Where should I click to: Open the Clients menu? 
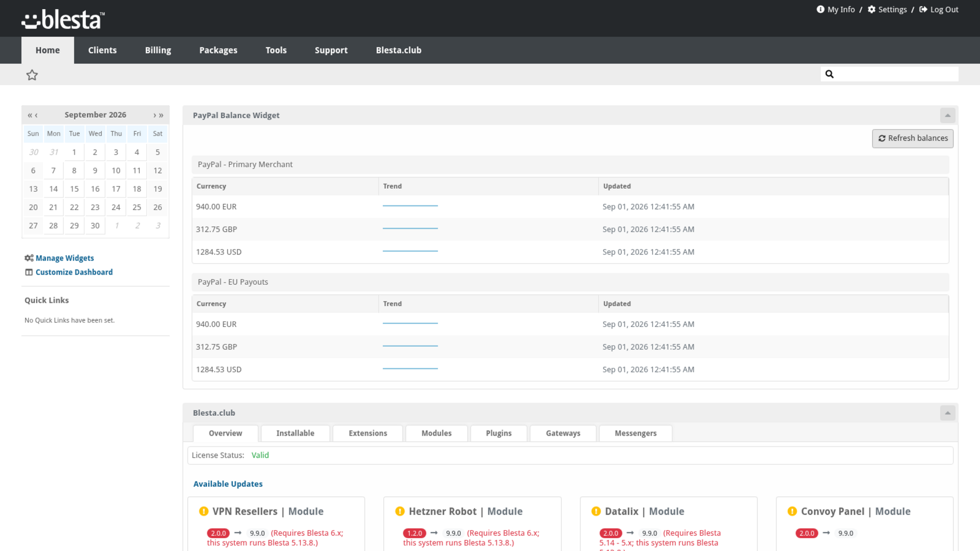[102, 50]
